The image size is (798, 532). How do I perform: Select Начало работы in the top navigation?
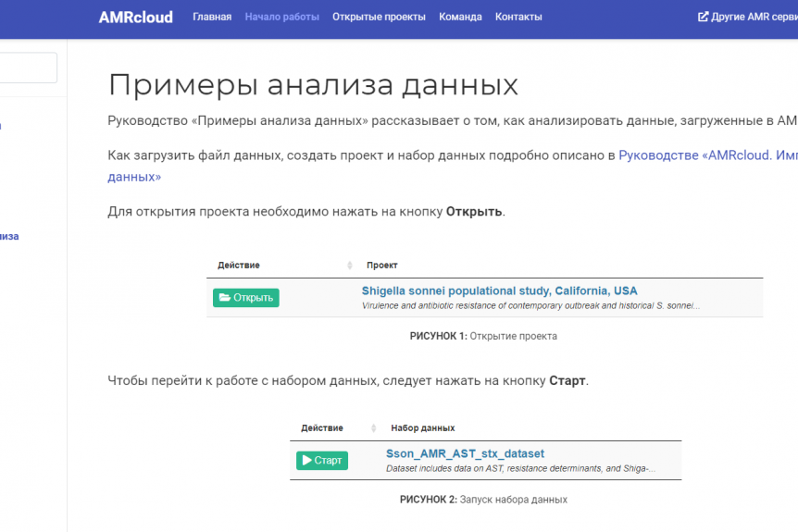(x=281, y=17)
